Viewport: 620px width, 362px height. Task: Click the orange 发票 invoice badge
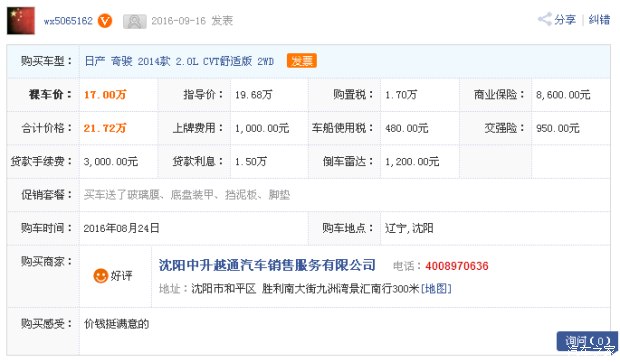pos(302,61)
